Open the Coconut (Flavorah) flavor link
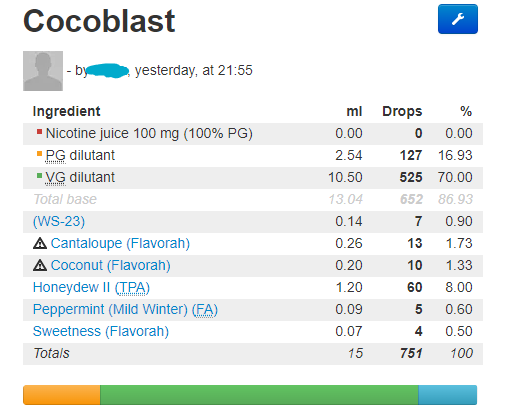This screenshot has height=417, width=519. click(x=110, y=265)
